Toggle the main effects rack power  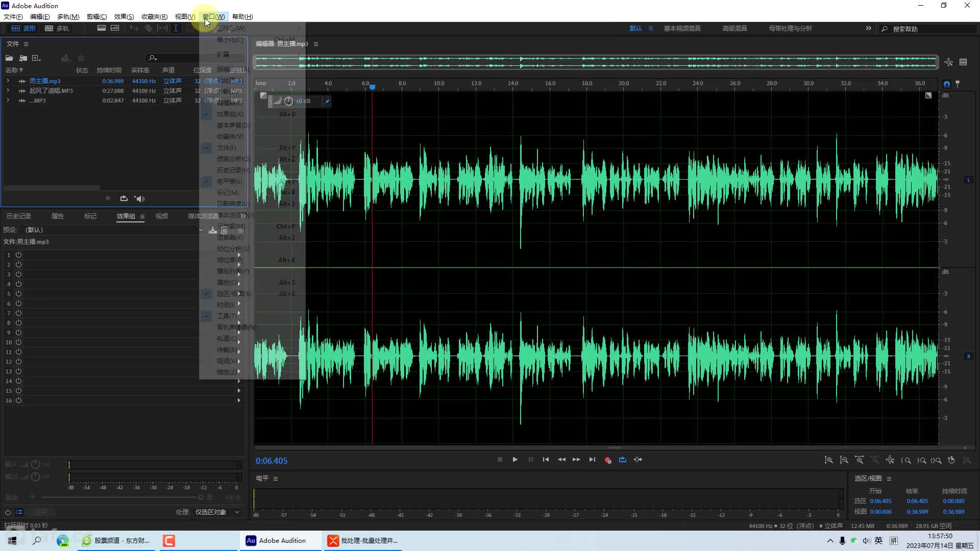click(8, 512)
